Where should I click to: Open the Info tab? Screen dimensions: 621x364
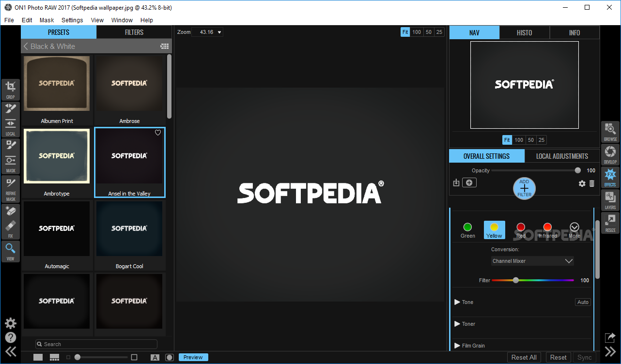click(574, 33)
